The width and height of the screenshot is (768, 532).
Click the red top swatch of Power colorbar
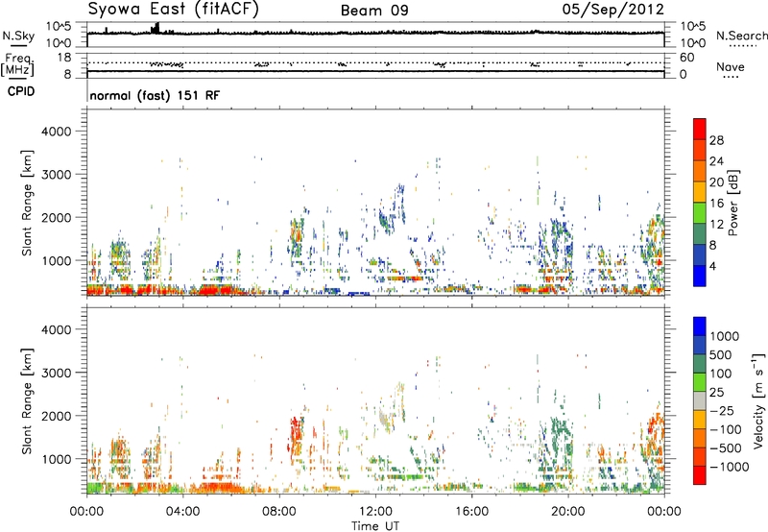point(700,129)
